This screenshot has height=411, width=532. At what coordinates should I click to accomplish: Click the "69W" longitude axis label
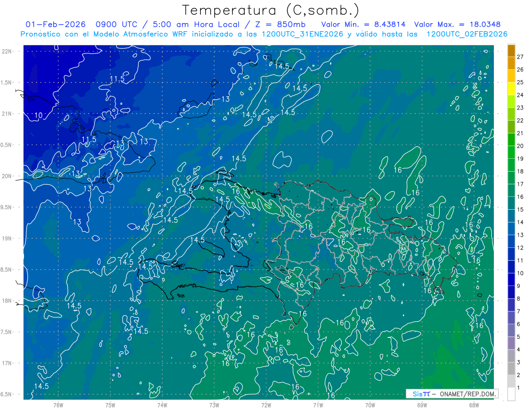pyautogui.click(x=422, y=405)
